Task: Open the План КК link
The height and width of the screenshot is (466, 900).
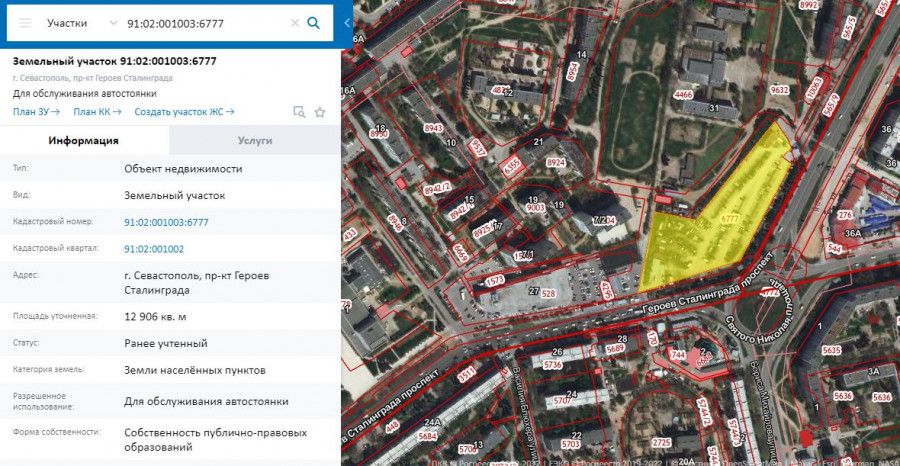Action: 98,112
